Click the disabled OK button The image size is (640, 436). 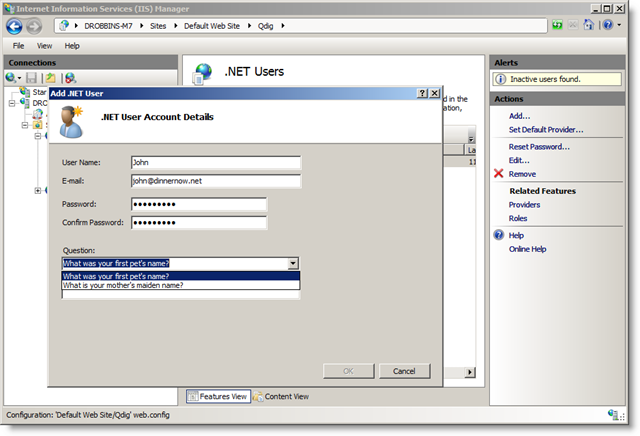coord(349,371)
